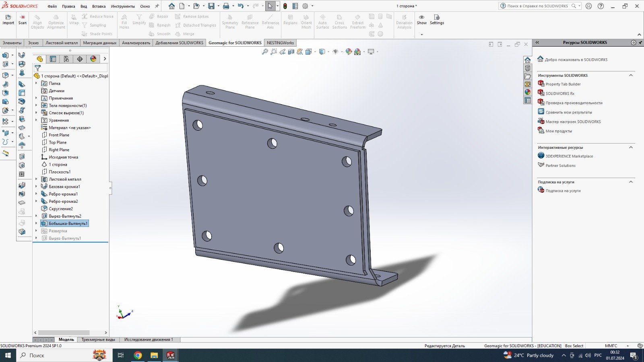This screenshot has height=362, width=644.
Task: Click the Previous View icon above the viewport
Action: coord(283,51)
